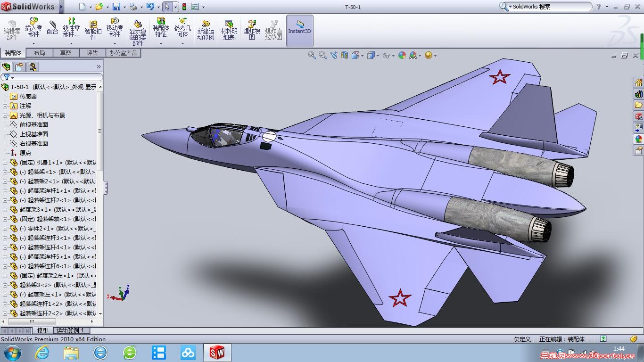Click the Rebuild traffic light icon

[184, 7]
